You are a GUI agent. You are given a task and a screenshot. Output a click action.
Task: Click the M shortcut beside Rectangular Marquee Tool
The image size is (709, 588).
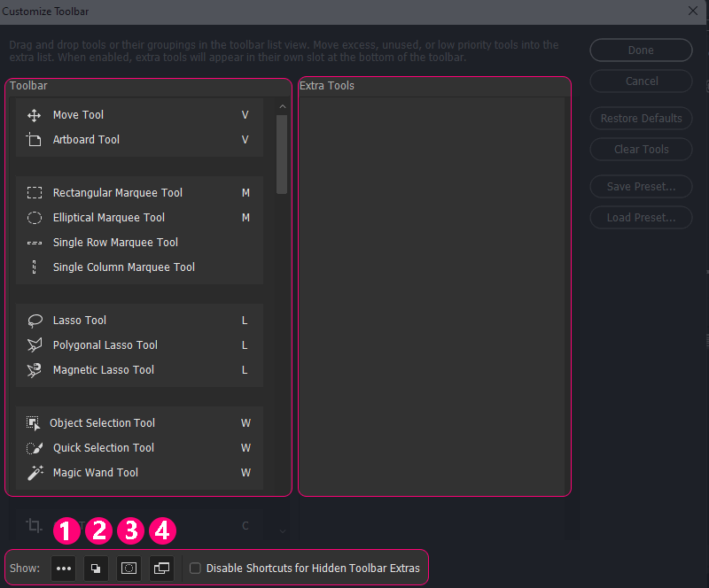[245, 193]
